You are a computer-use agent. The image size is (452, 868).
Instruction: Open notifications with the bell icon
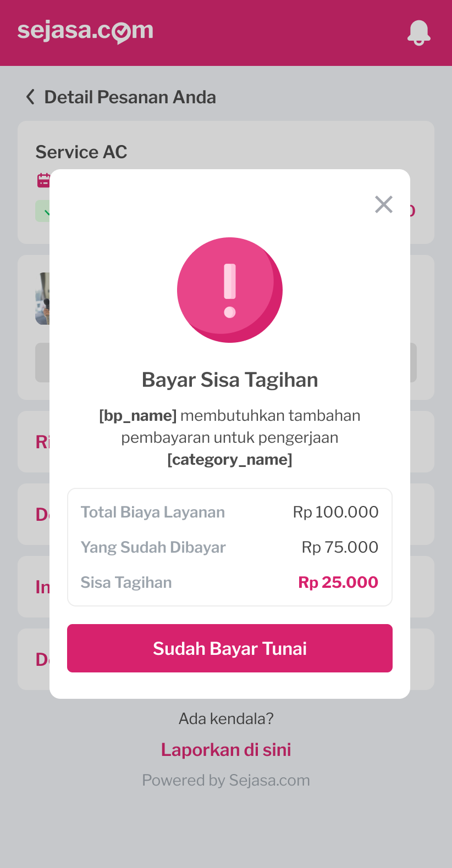point(418,32)
